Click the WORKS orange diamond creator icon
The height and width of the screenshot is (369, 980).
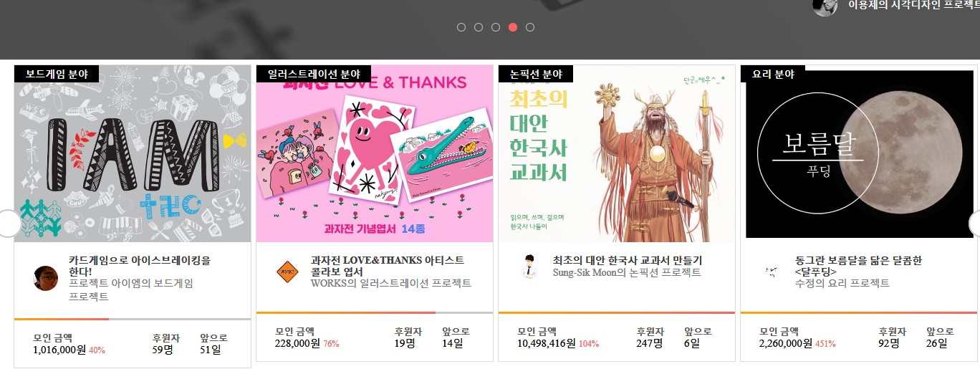(x=288, y=272)
